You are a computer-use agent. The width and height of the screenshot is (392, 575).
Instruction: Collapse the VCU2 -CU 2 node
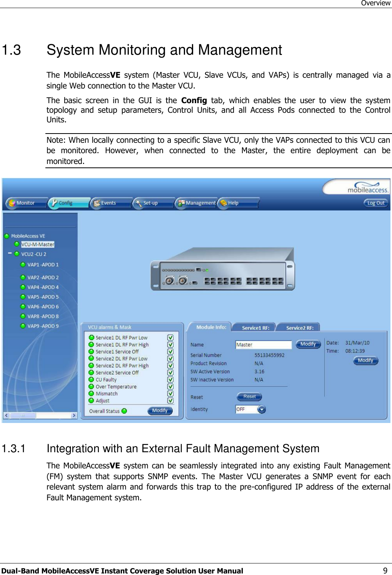click(x=10, y=254)
